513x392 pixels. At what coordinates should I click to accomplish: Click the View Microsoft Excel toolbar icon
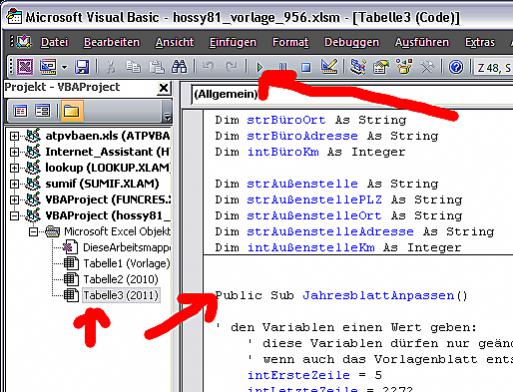25,67
